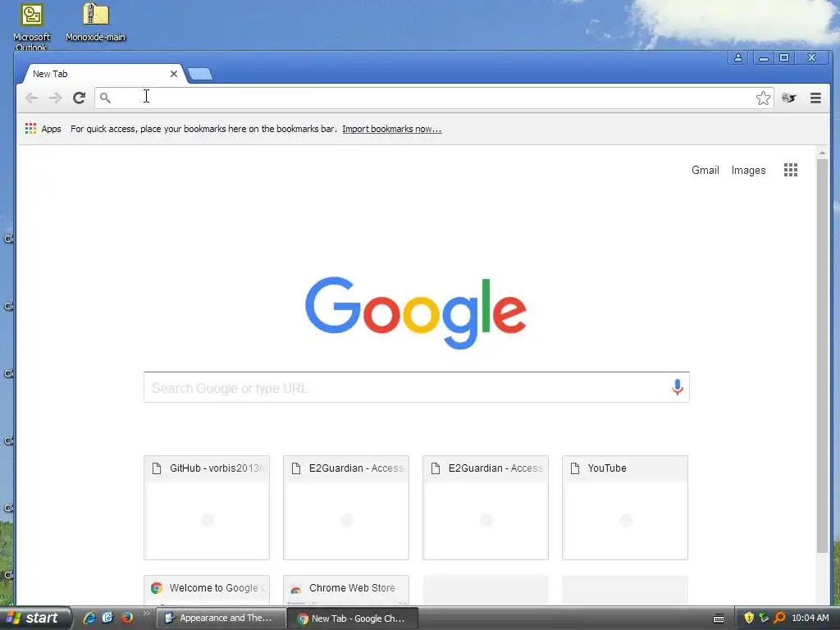Reload the current page

(x=80, y=98)
